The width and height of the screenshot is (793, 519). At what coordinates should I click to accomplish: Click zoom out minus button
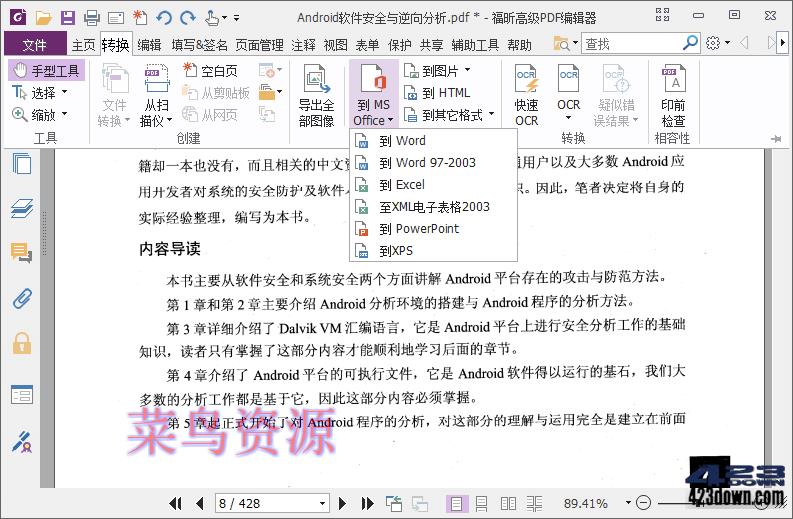pos(643,503)
